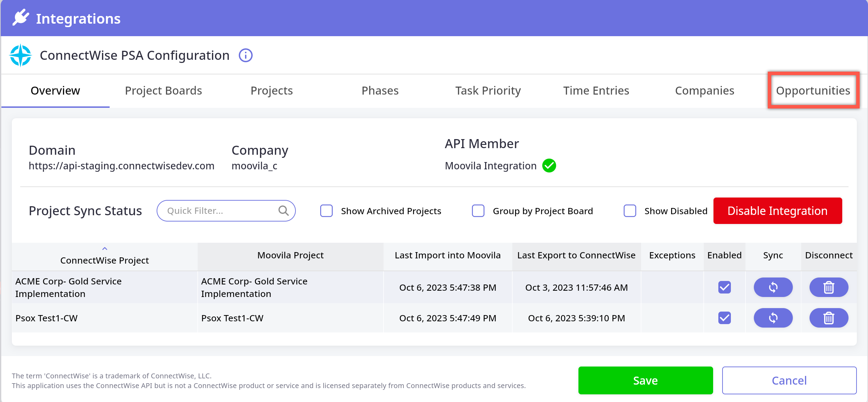Screen dimensions: 868x402
Task: Click the plug icon in Integrations header
Action: click(x=21, y=17)
